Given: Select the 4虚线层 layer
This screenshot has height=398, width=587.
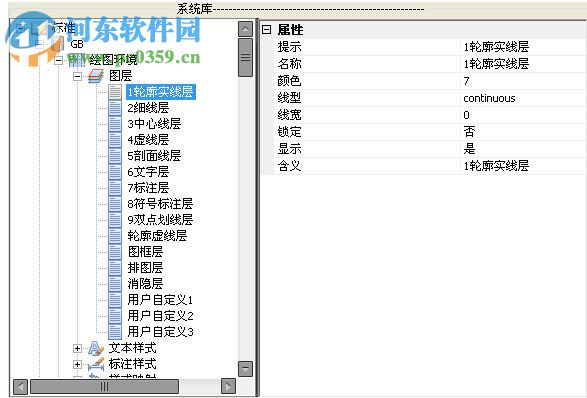Looking at the screenshot, I should click(148, 140).
